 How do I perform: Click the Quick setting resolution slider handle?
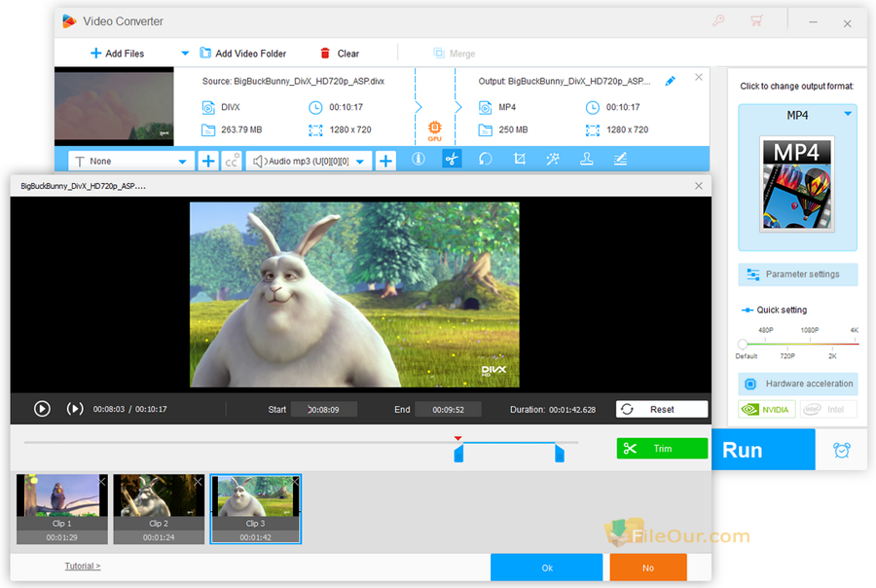(x=743, y=345)
